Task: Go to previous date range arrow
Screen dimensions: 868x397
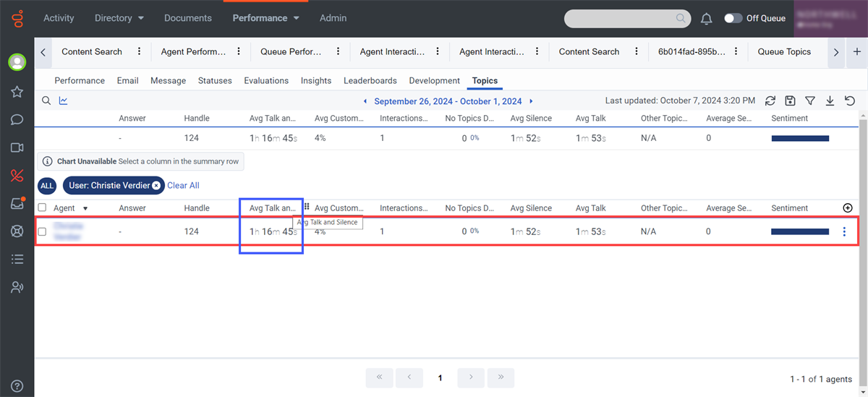Action: [x=365, y=101]
